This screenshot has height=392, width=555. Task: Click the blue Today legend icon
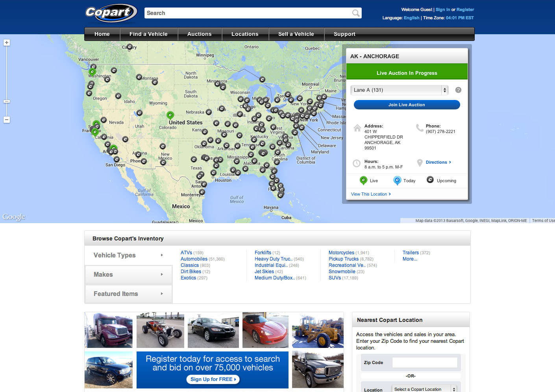(x=397, y=180)
